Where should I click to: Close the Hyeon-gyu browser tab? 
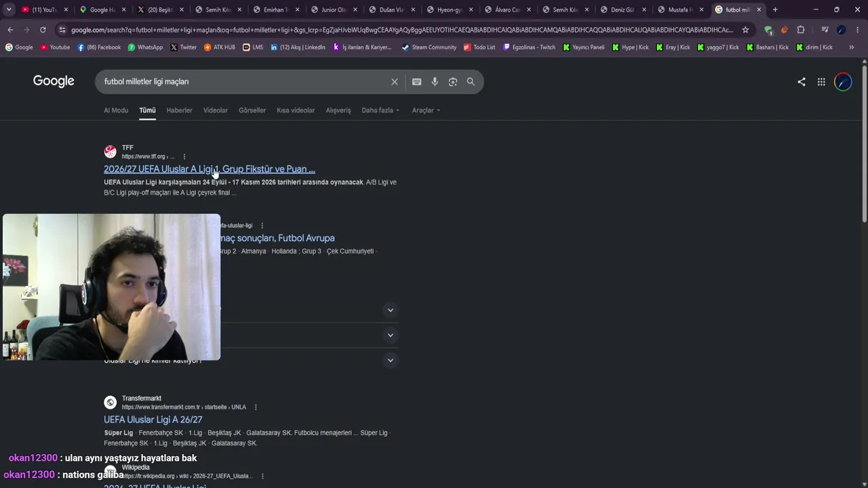pos(471,9)
